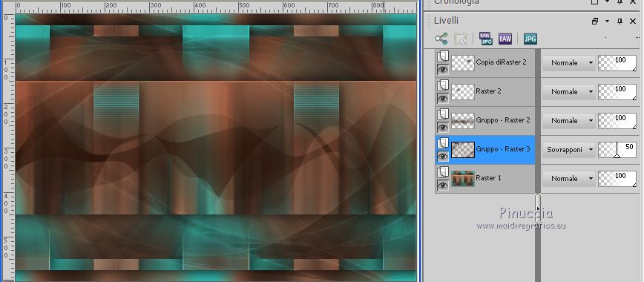Click the RAW+JPG icon in Livelli toolbar
This screenshot has width=644, height=282.
pyautogui.click(x=486, y=39)
